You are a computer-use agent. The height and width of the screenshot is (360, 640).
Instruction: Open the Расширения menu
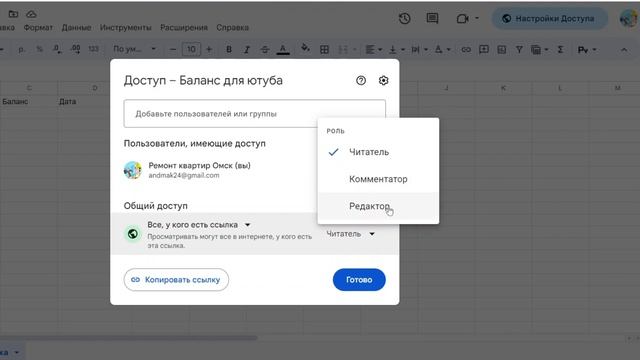[x=184, y=27]
